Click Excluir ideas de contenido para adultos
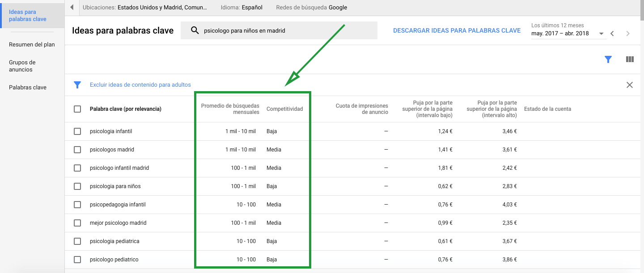 (x=140, y=85)
